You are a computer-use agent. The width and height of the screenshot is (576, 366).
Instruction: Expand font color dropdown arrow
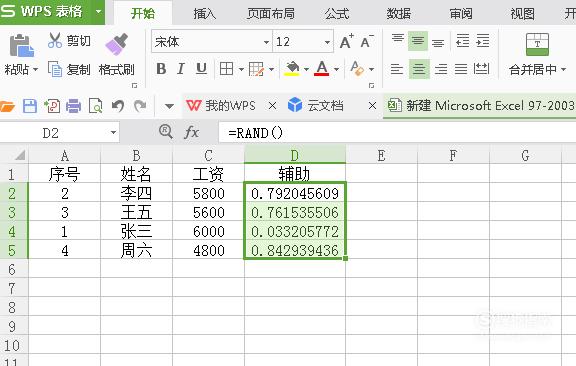(336, 69)
